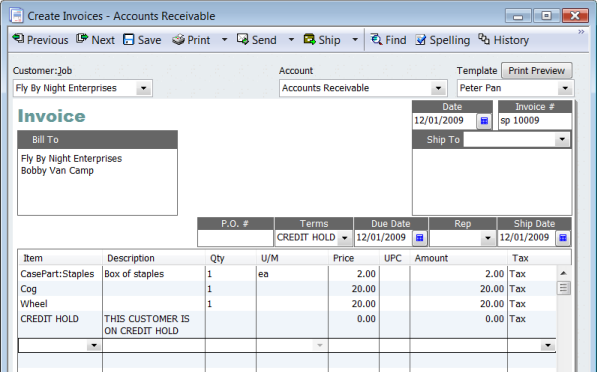597x372 pixels.
Task: Click the Send toolbar button
Action: click(257, 40)
